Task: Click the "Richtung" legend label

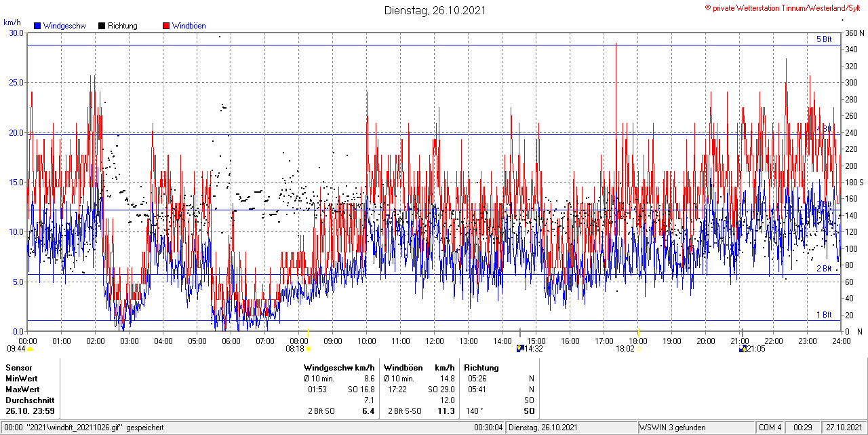Action: tap(123, 26)
